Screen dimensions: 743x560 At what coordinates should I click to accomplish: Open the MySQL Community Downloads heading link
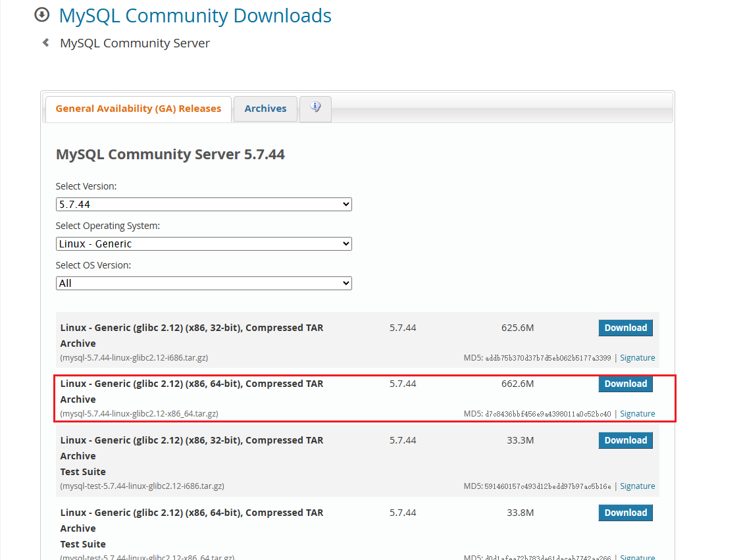click(x=195, y=16)
